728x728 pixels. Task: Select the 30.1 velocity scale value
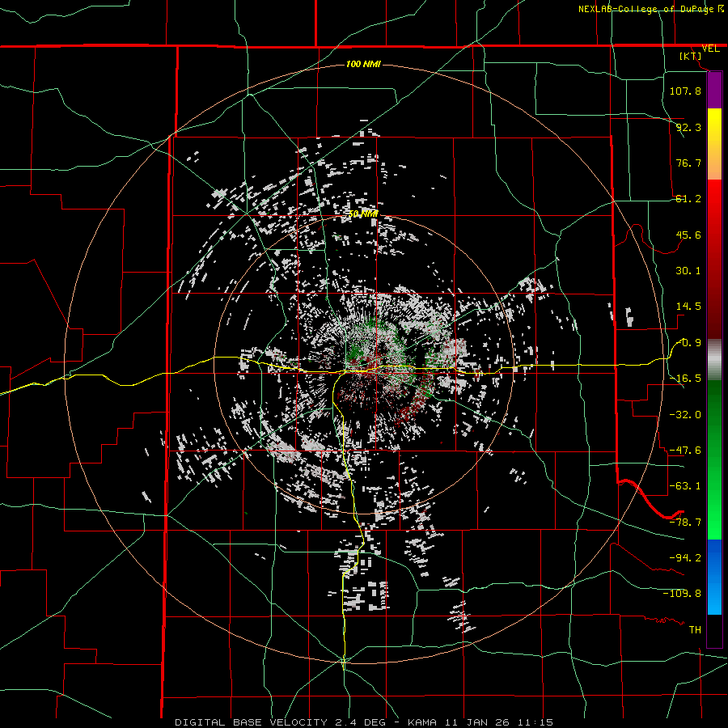[x=688, y=271]
